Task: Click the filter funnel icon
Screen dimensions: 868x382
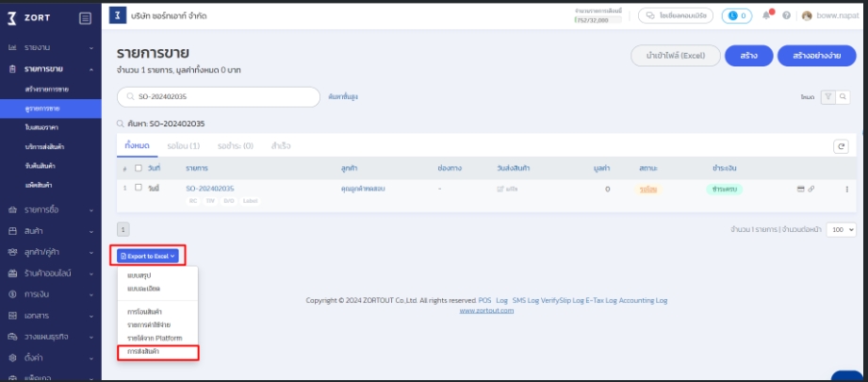Action: coord(828,97)
